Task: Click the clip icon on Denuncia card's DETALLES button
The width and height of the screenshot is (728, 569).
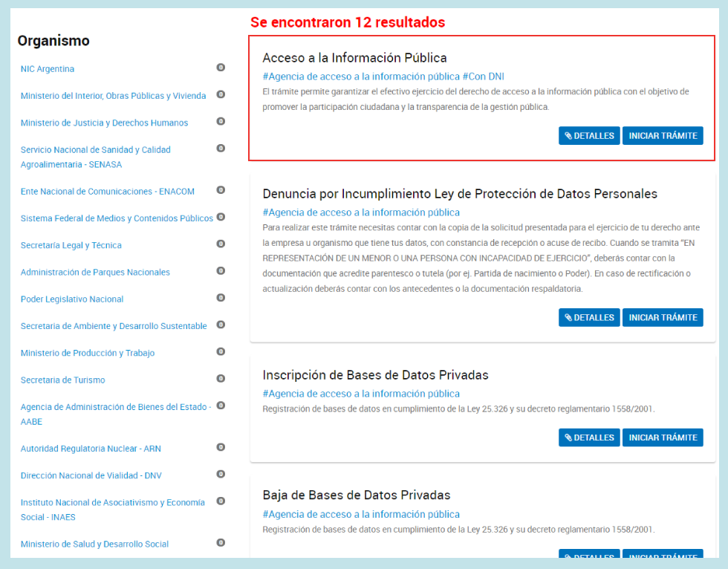Action: pyautogui.click(x=568, y=317)
